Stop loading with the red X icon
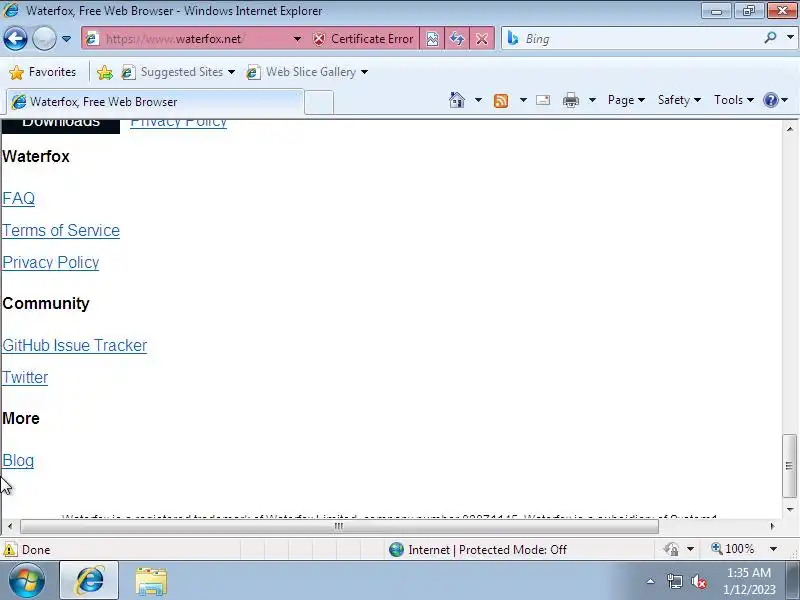This screenshot has height=600, width=800. 482,39
